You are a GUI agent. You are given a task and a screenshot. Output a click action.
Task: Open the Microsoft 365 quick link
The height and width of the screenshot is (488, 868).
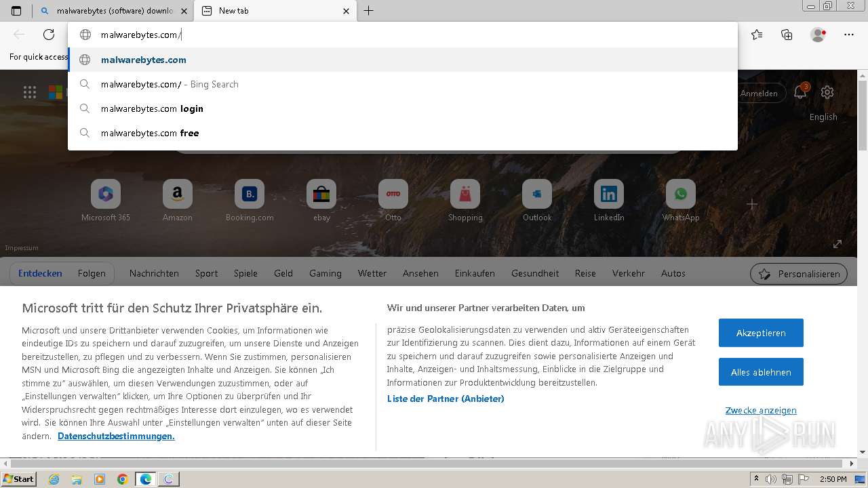click(x=106, y=201)
